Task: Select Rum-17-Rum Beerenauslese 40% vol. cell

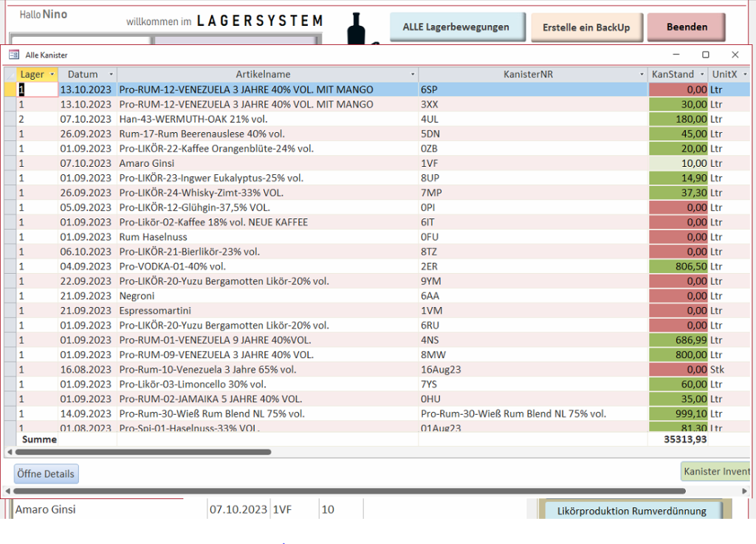Action: pos(267,134)
